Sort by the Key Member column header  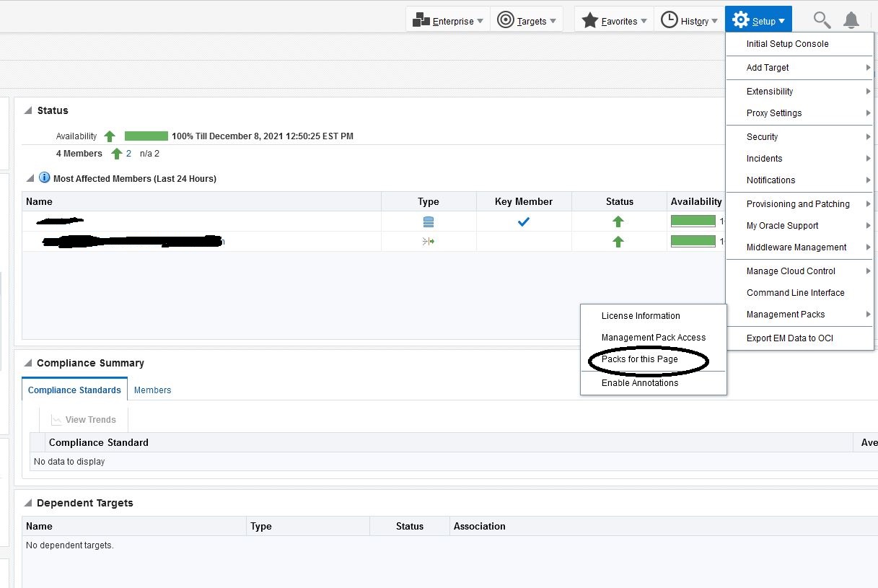coord(523,202)
